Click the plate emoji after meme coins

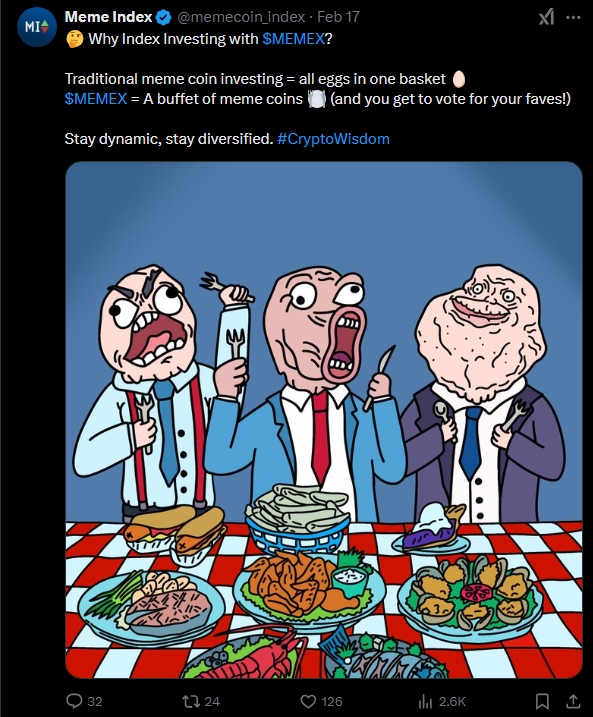click(316, 99)
